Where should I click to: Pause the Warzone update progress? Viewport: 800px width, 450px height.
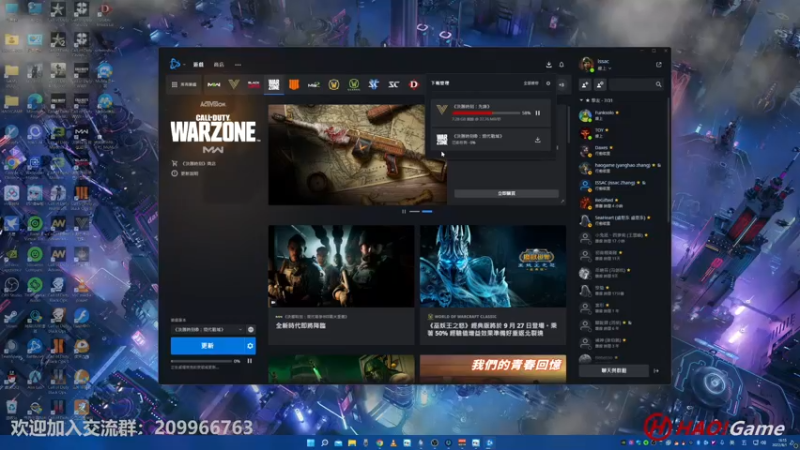249,361
